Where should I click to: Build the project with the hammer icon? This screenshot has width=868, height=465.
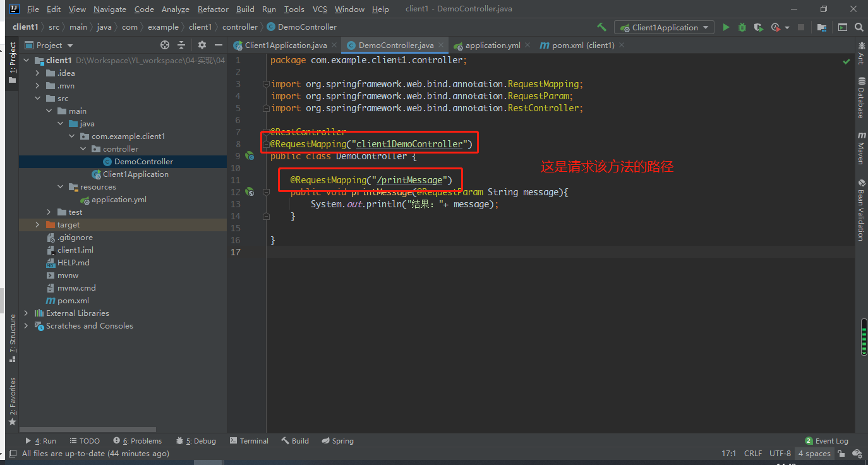coord(601,27)
